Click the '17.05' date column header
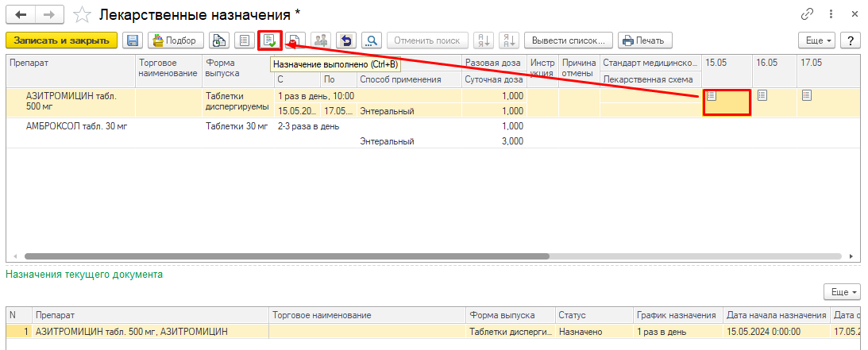The height and width of the screenshot is (350, 868). [829, 71]
